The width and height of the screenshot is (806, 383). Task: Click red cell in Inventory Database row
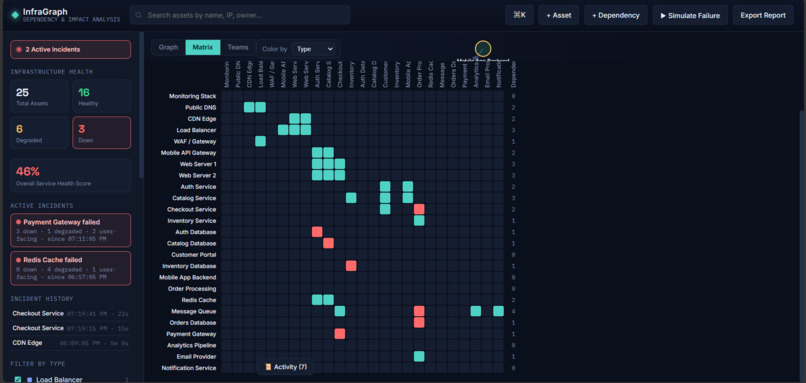[x=351, y=266]
